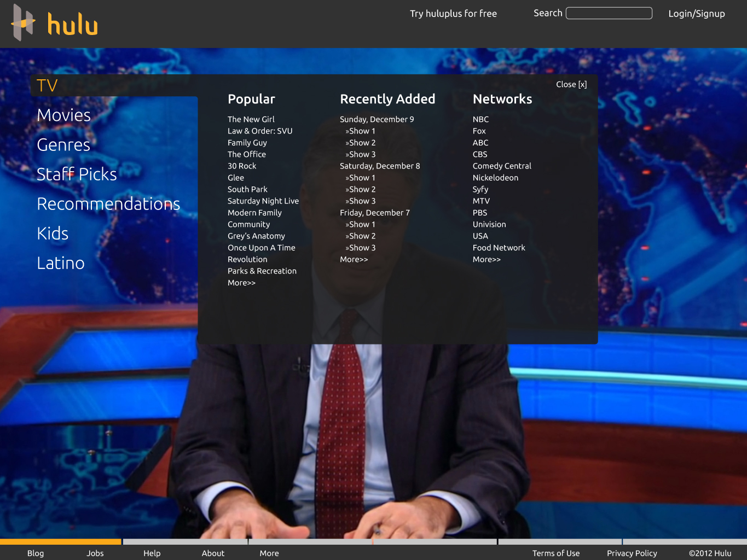Screen dimensions: 747x560
Task: Expand More under the Popular list
Action: 241,283
